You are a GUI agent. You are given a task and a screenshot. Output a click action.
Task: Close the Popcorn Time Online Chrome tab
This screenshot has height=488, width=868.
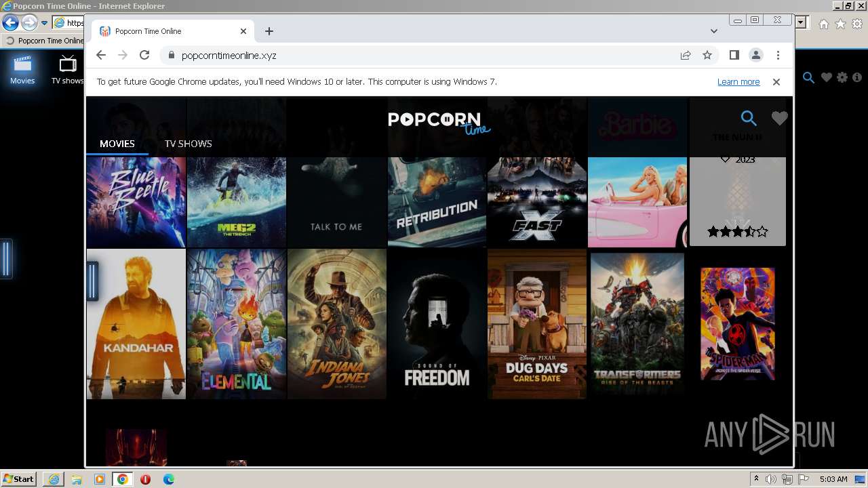click(243, 31)
